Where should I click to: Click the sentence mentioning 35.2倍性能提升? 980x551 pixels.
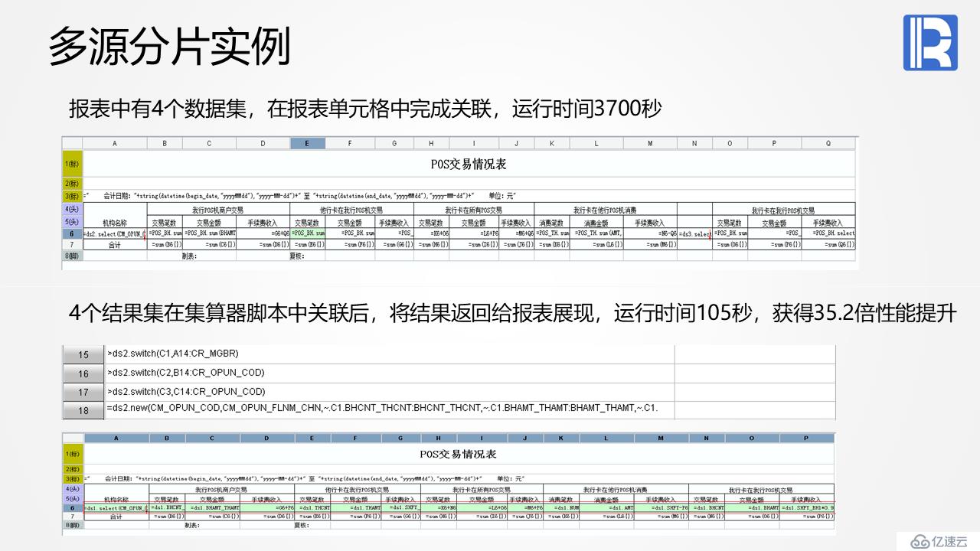point(512,313)
